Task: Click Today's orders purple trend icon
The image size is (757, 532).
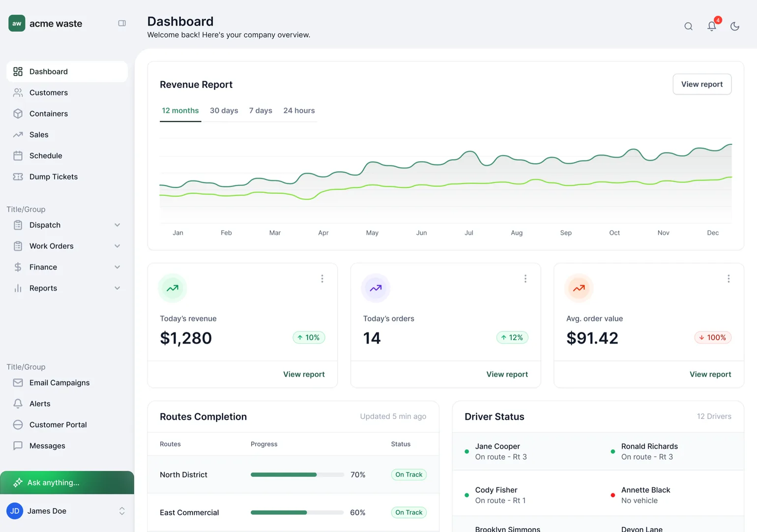Action: click(376, 288)
